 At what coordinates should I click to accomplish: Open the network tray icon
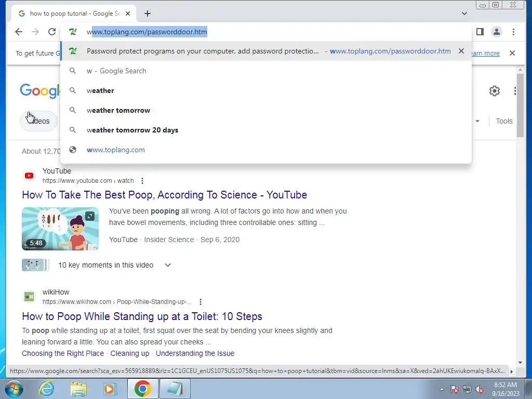pyautogui.click(x=467, y=389)
